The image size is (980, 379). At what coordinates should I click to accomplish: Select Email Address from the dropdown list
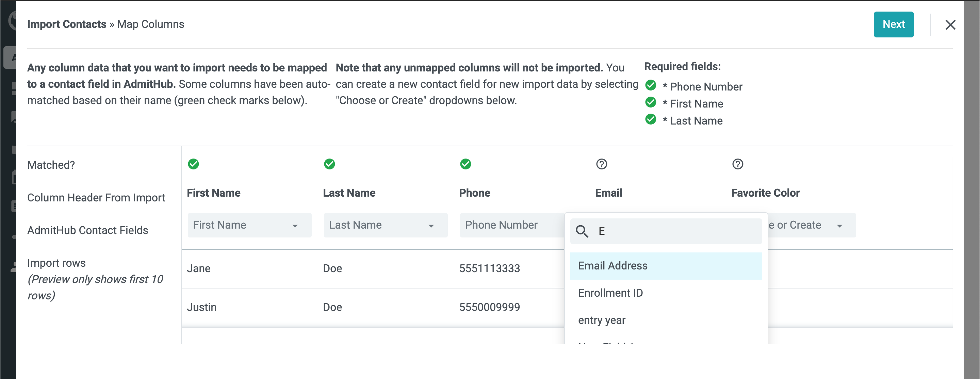click(666, 266)
